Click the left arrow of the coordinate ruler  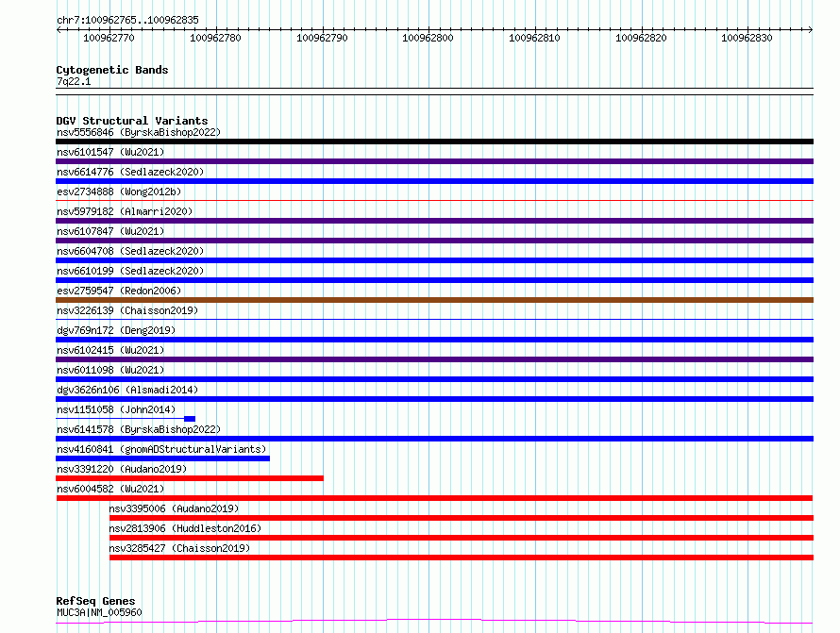tap(59, 30)
